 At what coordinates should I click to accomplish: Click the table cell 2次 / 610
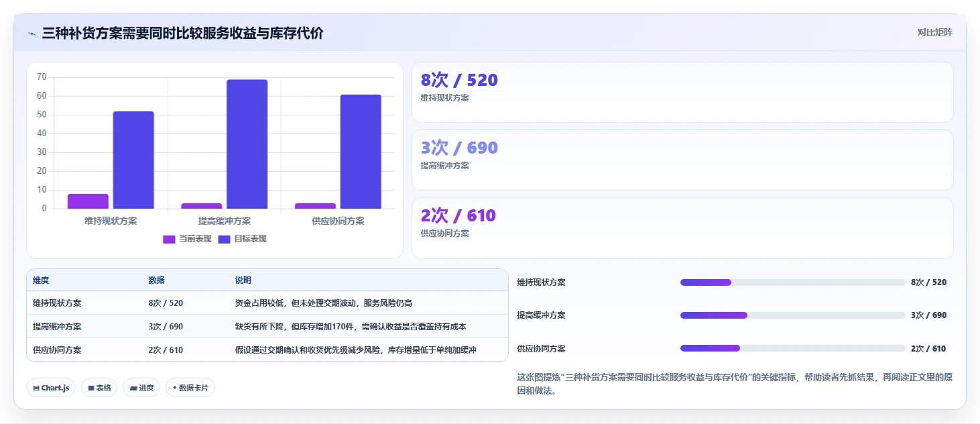point(166,350)
